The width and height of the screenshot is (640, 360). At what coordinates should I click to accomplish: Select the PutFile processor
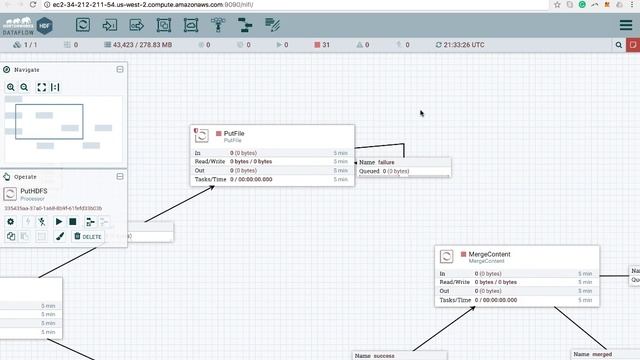click(x=272, y=156)
